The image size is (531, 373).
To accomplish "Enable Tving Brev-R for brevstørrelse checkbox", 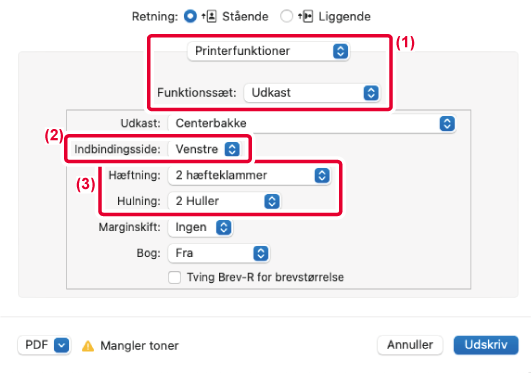I will pyautogui.click(x=174, y=277).
